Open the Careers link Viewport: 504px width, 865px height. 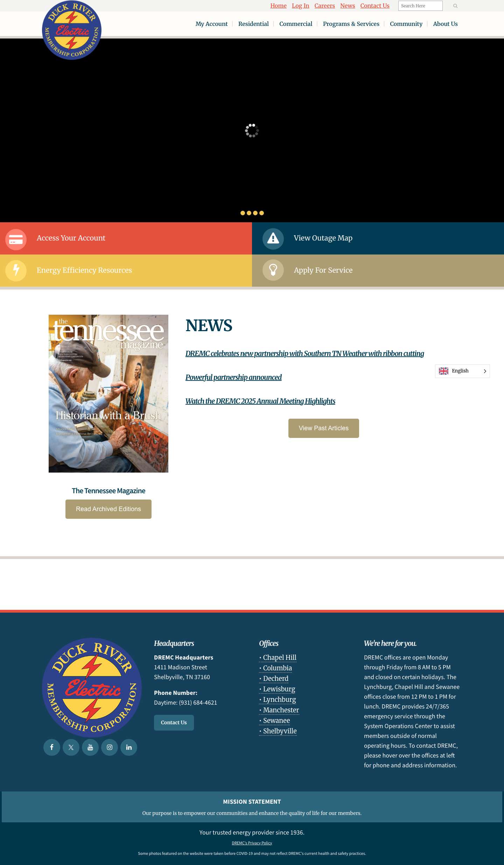324,6
